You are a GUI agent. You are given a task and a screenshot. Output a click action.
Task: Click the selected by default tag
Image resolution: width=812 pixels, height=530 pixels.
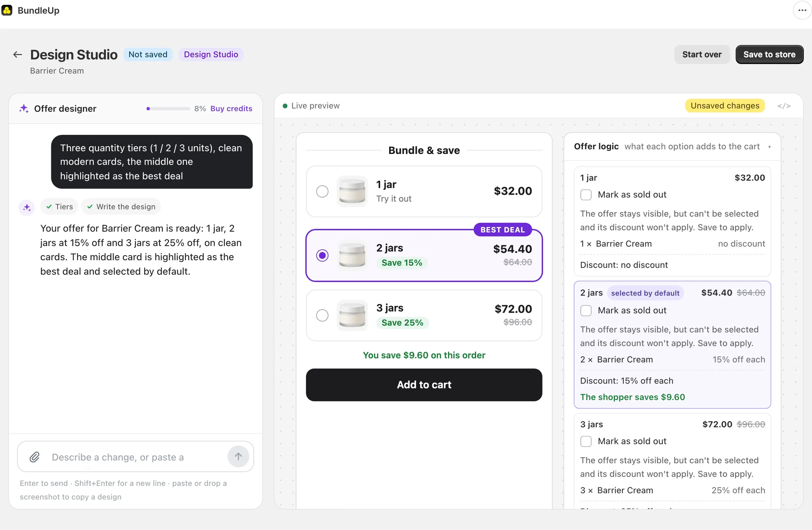[645, 293]
